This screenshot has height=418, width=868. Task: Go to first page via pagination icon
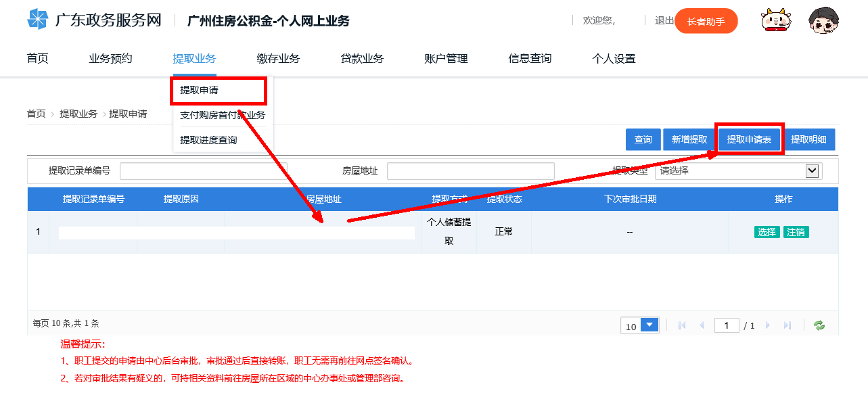point(682,325)
